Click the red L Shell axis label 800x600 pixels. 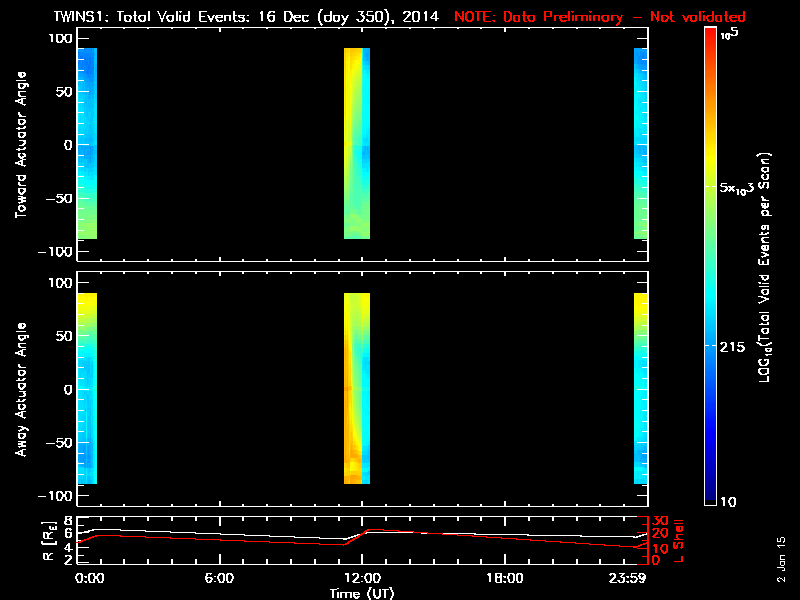pos(680,538)
